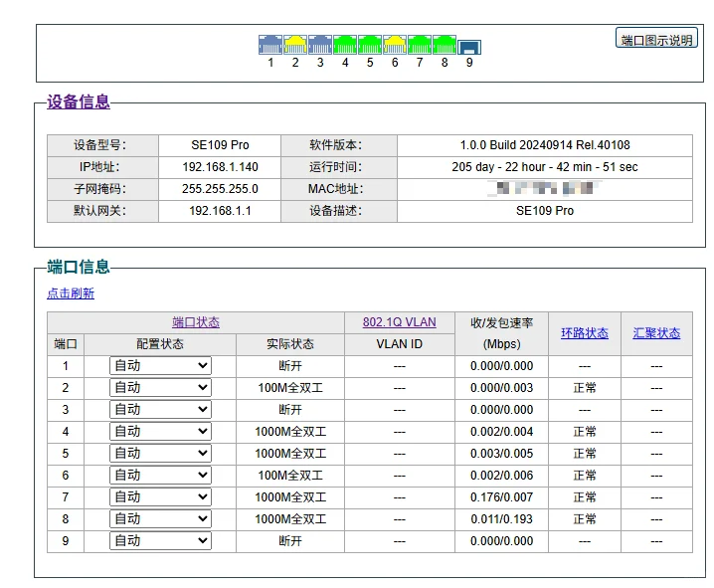Click 点击刷新 to refresh port info
Image resolution: width=714 pixels, height=588 pixels.
point(71,293)
